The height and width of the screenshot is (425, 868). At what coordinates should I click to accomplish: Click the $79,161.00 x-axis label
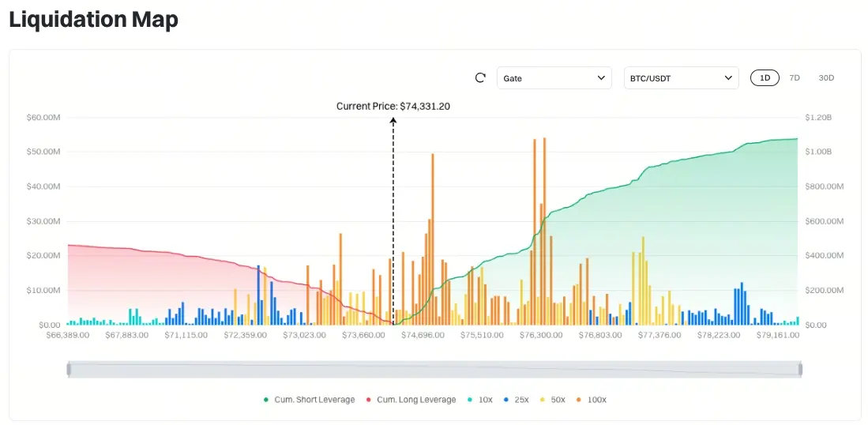tap(778, 336)
